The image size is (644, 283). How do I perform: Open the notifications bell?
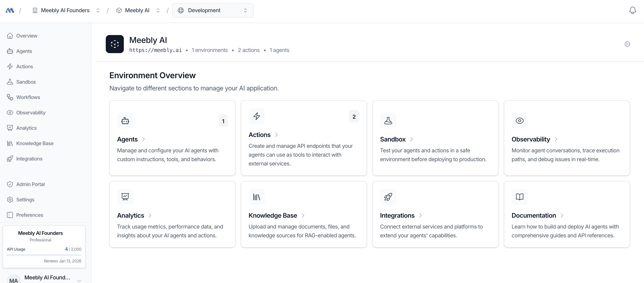click(633, 10)
